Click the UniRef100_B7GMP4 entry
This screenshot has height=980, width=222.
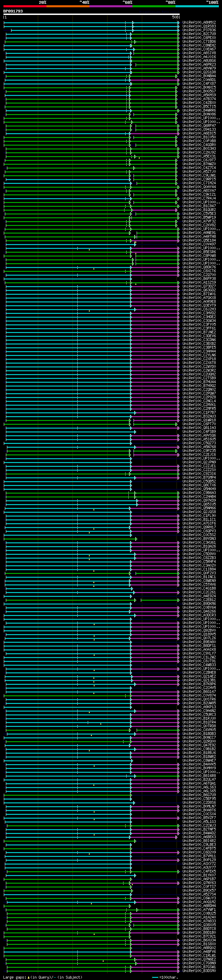[x=199, y=477]
